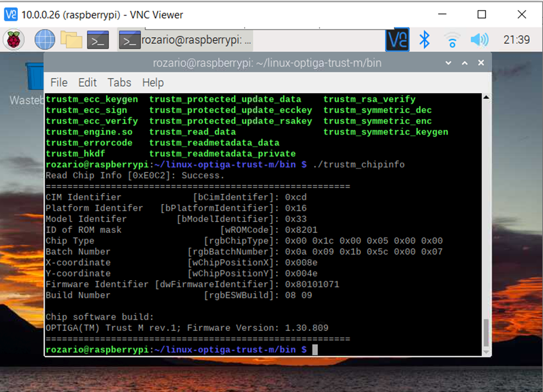Open the Help menu in the terminal
Screen dimensions: 543x392
click(153, 83)
